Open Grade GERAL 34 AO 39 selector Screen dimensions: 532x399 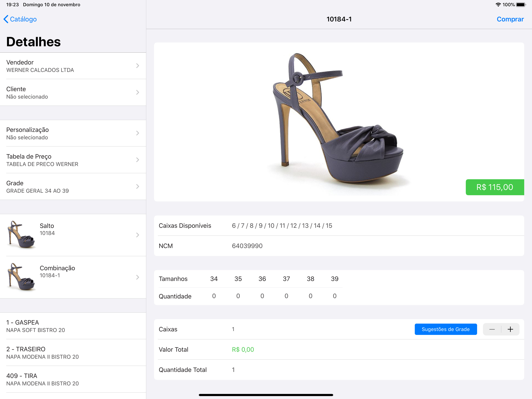point(73,186)
